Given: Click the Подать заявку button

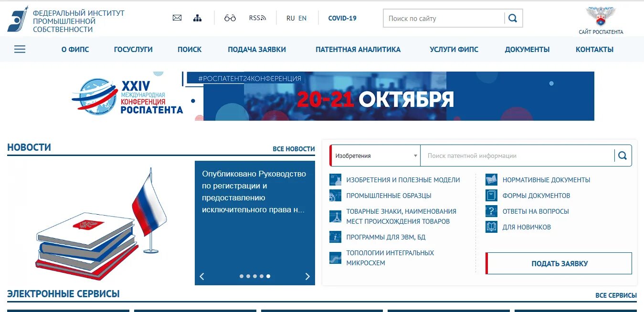Looking at the screenshot, I should pyautogui.click(x=559, y=263).
